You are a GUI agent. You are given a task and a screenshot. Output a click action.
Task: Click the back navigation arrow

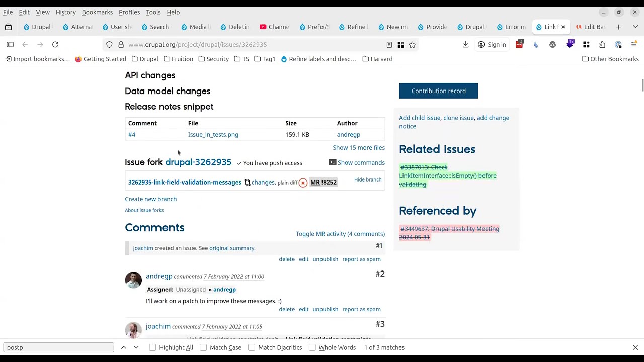[x=25, y=45]
